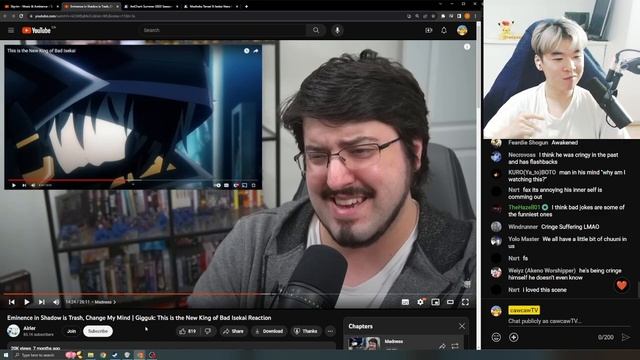Select the active Eminence in Shadow tab
The width and height of the screenshot is (640, 360).
(91, 7)
